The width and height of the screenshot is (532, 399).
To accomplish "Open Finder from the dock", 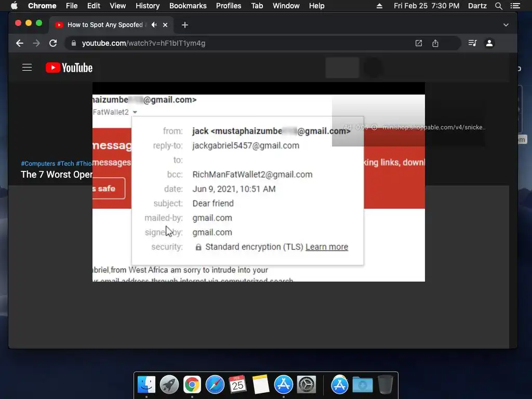I will click(147, 385).
